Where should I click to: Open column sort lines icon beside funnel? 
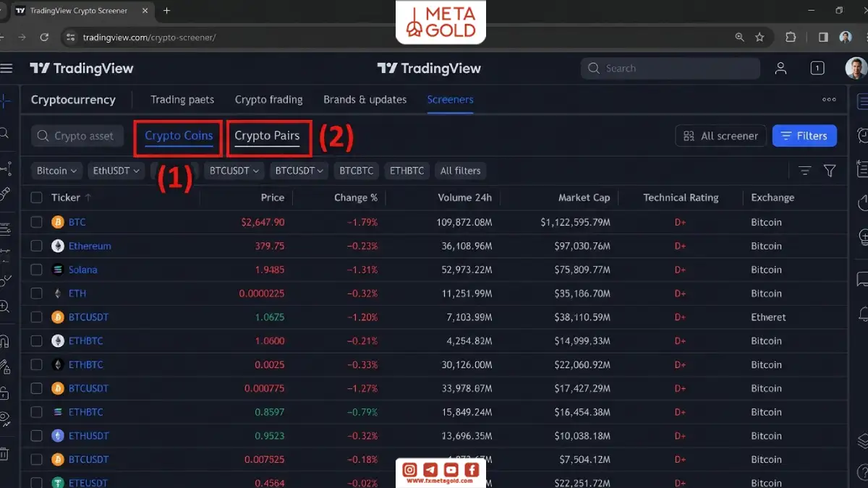[x=804, y=171]
